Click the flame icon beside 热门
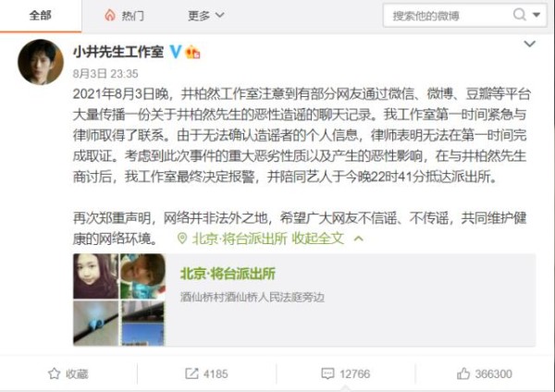 (x=110, y=15)
